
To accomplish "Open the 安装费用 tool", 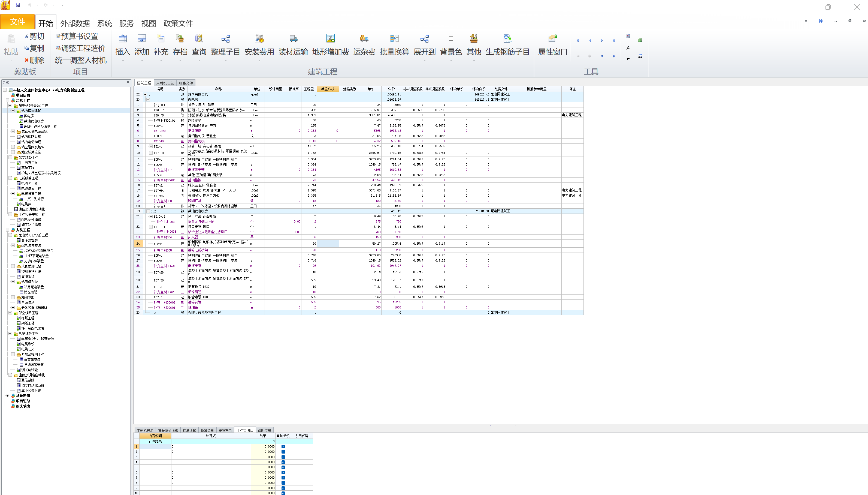I will point(259,39).
